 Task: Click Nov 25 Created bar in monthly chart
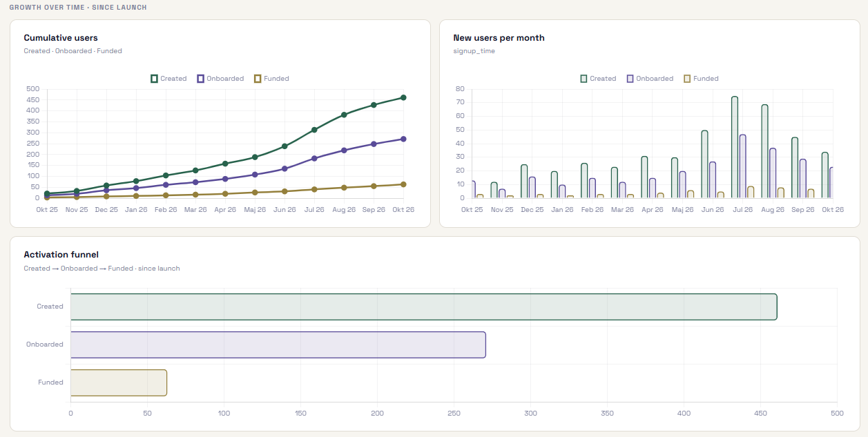(x=494, y=191)
